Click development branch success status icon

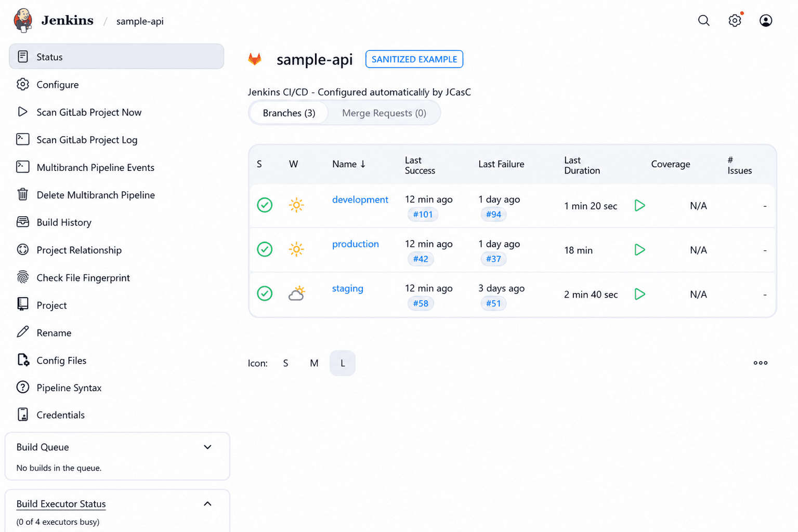pyautogui.click(x=265, y=205)
